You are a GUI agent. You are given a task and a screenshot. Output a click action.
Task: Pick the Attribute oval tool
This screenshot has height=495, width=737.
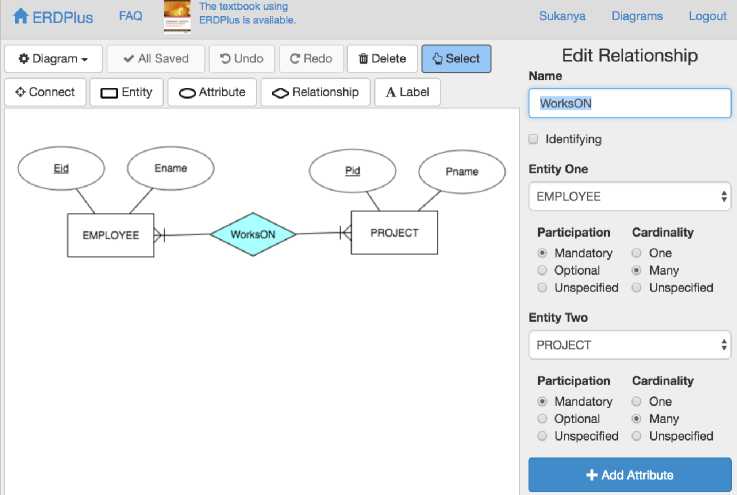tap(211, 92)
